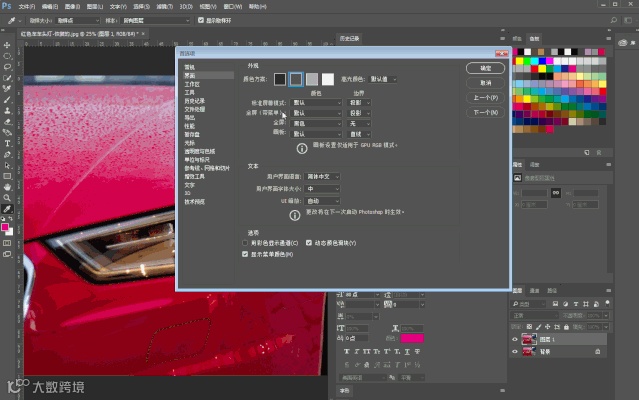The image size is (639, 400).
Task: Toggle Quick Mask mode icon
Action: 7,243
